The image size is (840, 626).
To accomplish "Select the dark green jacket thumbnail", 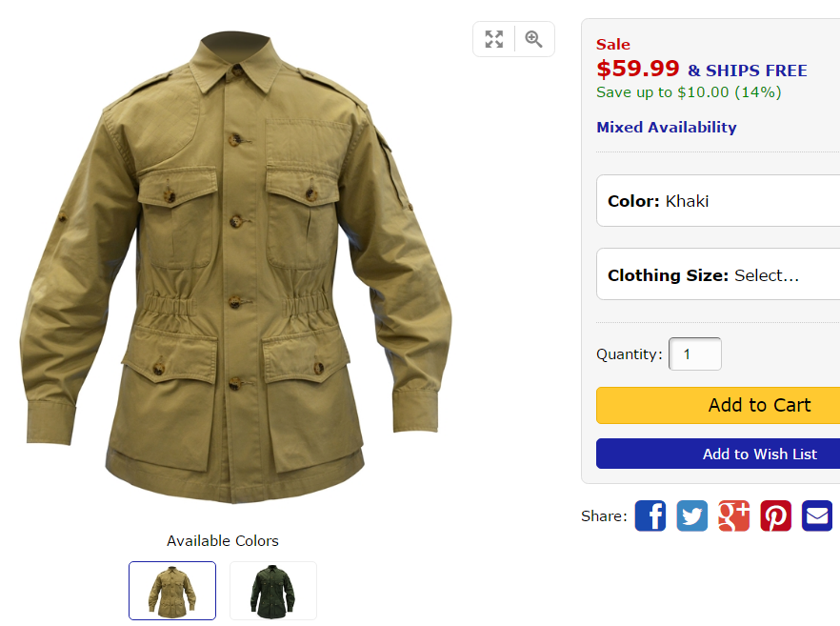I will (x=273, y=591).
